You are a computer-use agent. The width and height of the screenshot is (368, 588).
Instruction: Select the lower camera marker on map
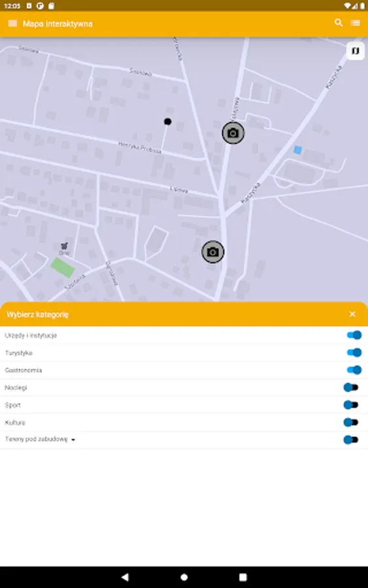(x=212, y=252)
